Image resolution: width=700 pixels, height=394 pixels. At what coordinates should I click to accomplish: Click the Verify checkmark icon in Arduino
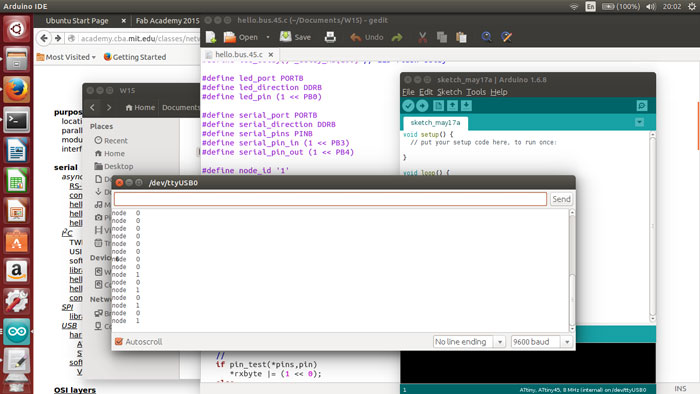coord(408,106)
